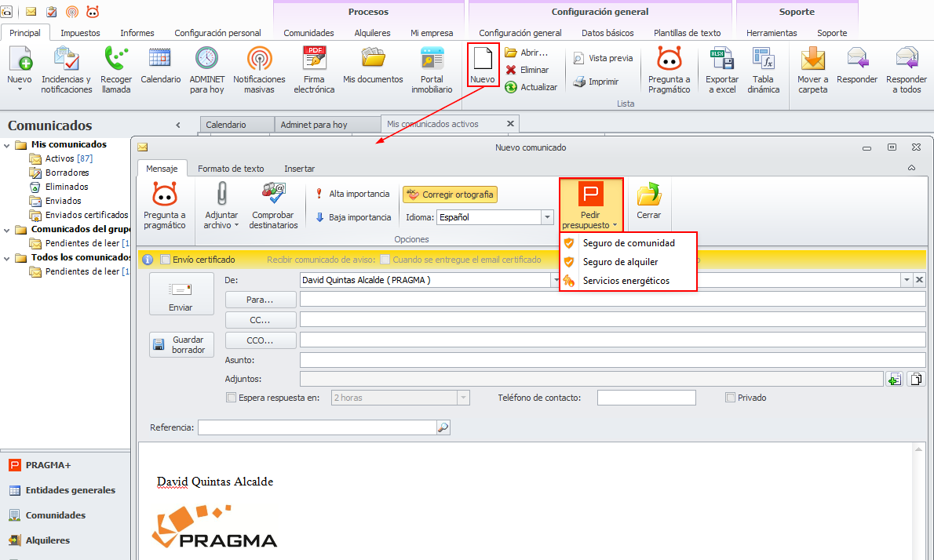The width and height of the screenshot is (934, 560).
Task: Collapse Comunicados del grupo tree node
Action: coord(6,230)
